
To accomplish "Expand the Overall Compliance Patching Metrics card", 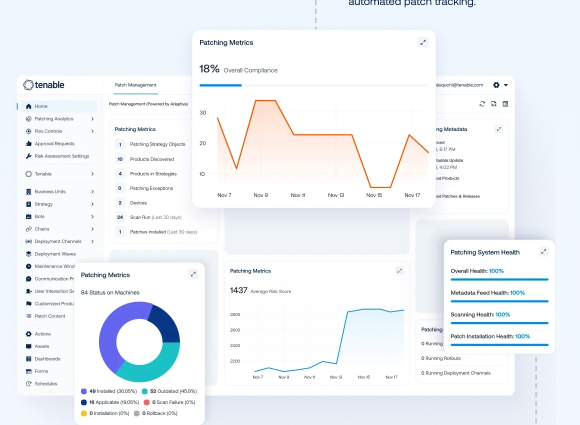I will coord(423,43).
